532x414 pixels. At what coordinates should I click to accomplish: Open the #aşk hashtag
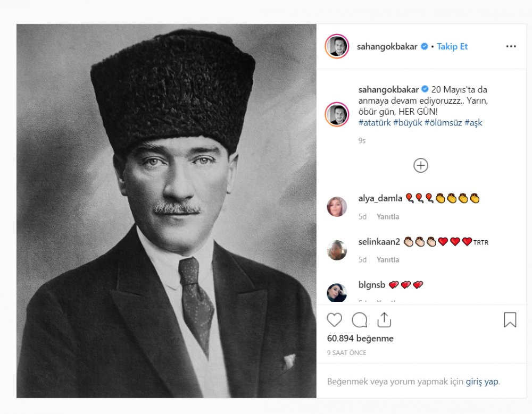473,123
